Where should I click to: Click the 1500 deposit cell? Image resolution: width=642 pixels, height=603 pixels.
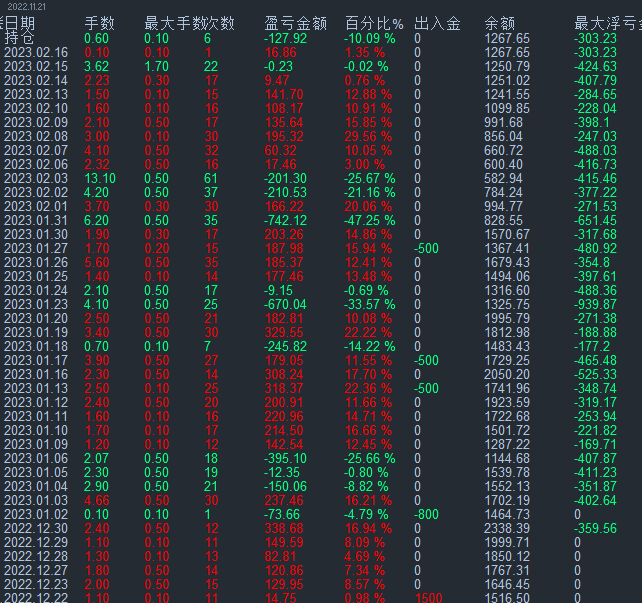click(x=428, y=598)
